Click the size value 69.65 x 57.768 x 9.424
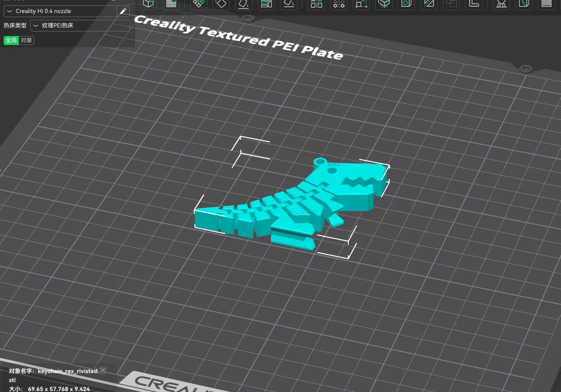561x392 pixels. tap(59, 389)
